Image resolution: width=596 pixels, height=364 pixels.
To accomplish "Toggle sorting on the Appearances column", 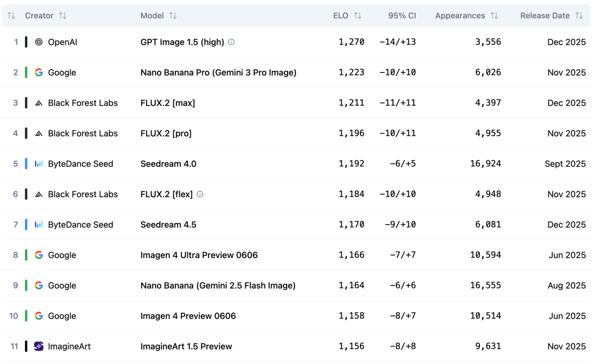I will 493,15.
